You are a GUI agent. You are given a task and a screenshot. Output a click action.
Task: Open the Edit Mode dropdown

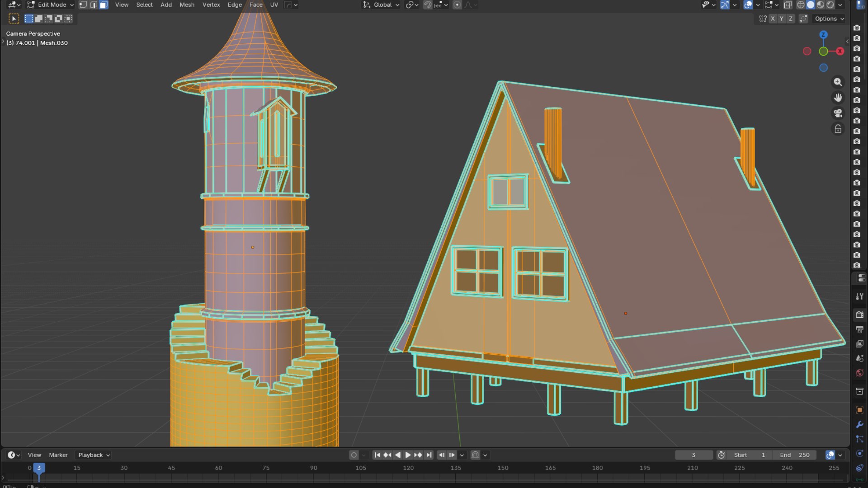[50, 5]
